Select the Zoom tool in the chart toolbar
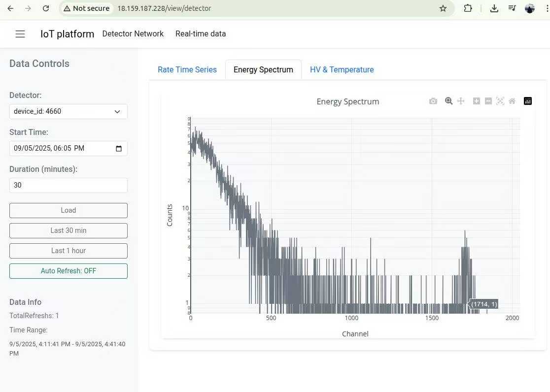 (449, 101)
